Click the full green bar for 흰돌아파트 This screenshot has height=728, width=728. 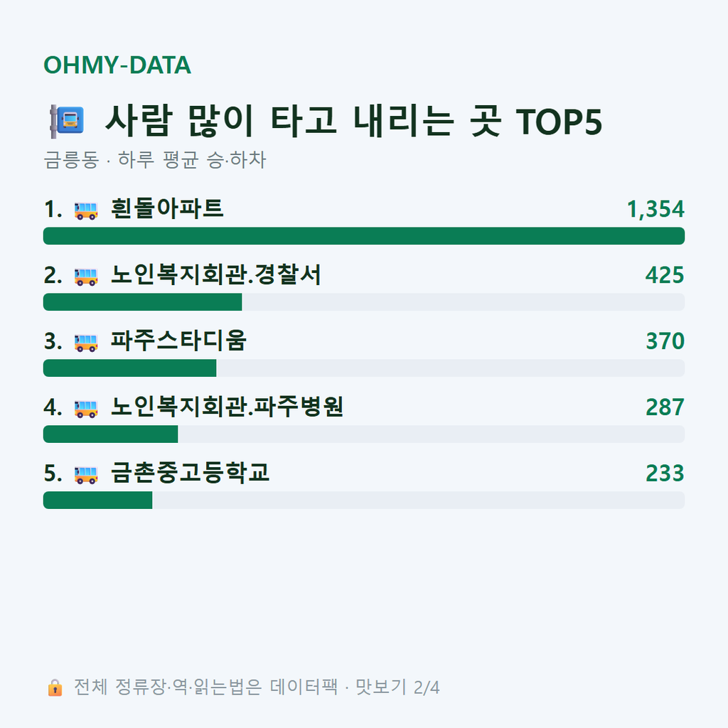[364, 236]
